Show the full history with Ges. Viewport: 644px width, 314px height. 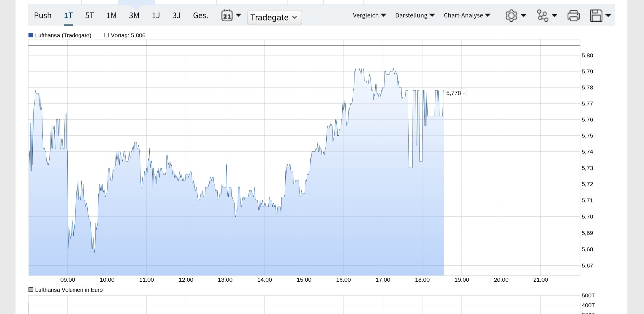pyautogui.click(x=200, y=15)
